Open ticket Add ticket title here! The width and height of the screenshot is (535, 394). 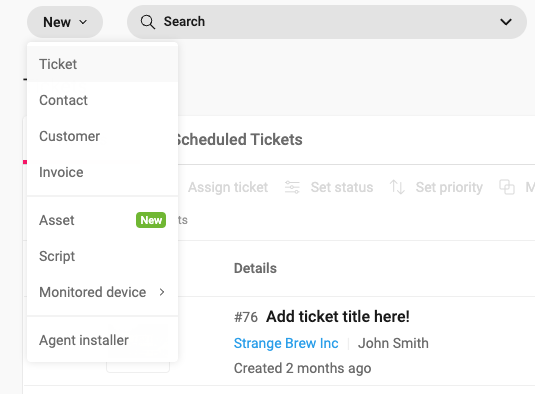[x=337, y=317]
